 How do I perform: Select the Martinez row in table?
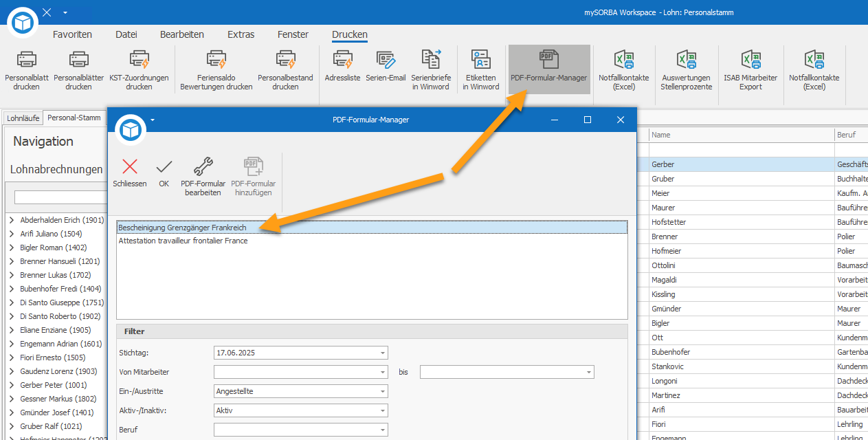(x=753, y=395)
